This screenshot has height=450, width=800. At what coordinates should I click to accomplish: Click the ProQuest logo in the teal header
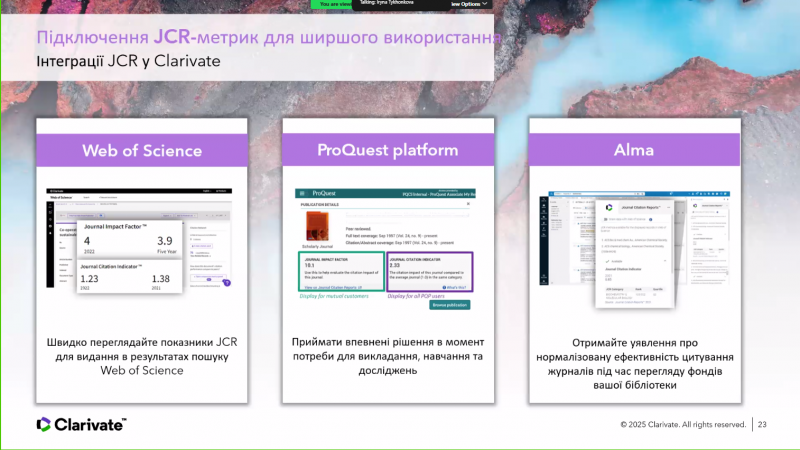coord(324,193)
